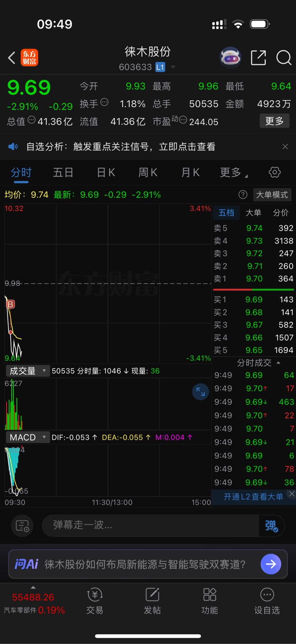
Task: Tap the 9.98 reference line label
Action: click(12, 283)
